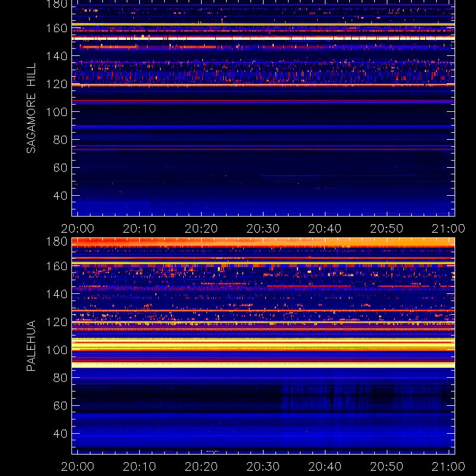Click the 20:10 time label under Palehua plot

click(x=140, y=466)
